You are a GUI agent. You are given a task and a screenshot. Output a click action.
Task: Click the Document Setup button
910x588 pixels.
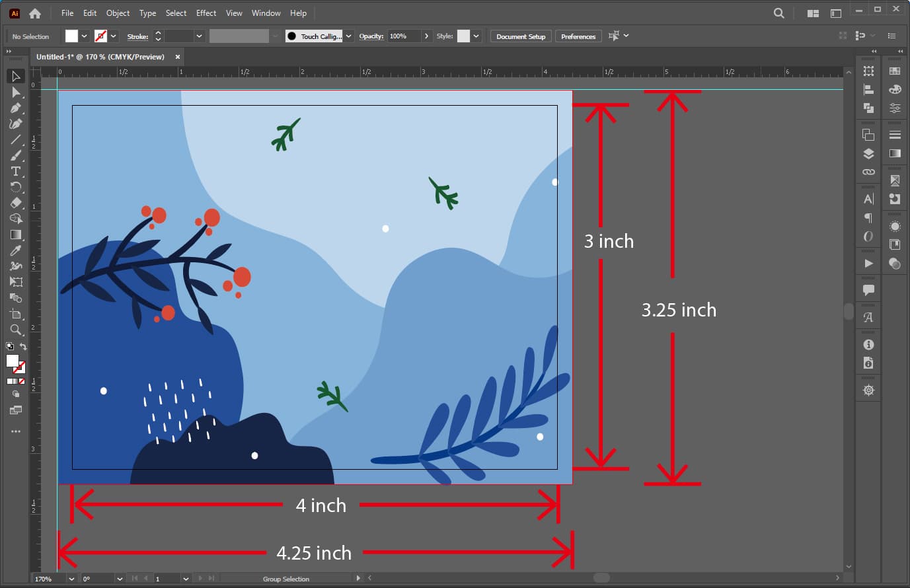click(521, 36)
